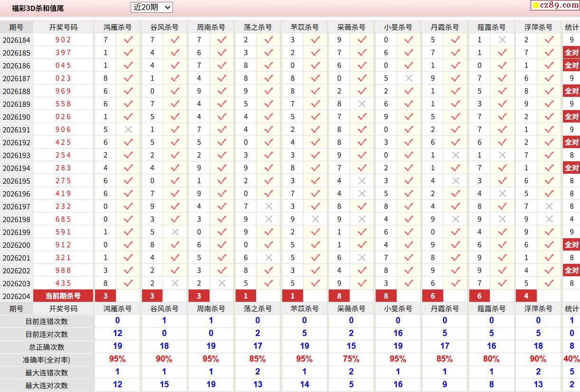Click the 最大连错次数 row label
This screenshot has height=392, width=580.
[x=47, y=373]
